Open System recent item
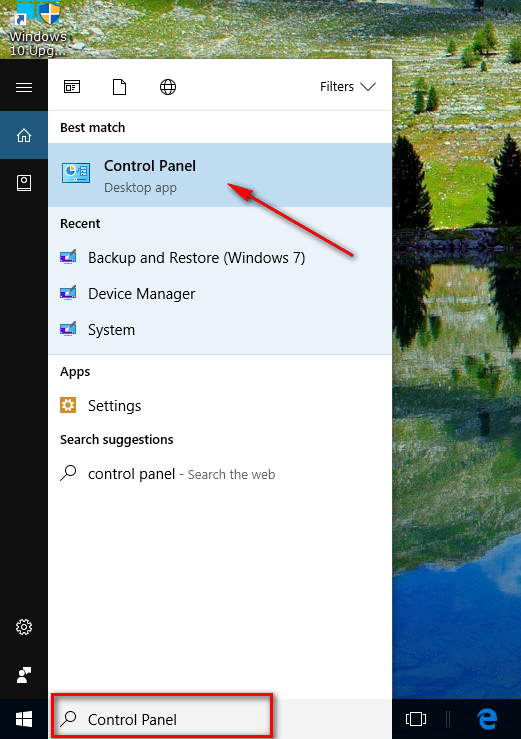 [x=220, y=329]
